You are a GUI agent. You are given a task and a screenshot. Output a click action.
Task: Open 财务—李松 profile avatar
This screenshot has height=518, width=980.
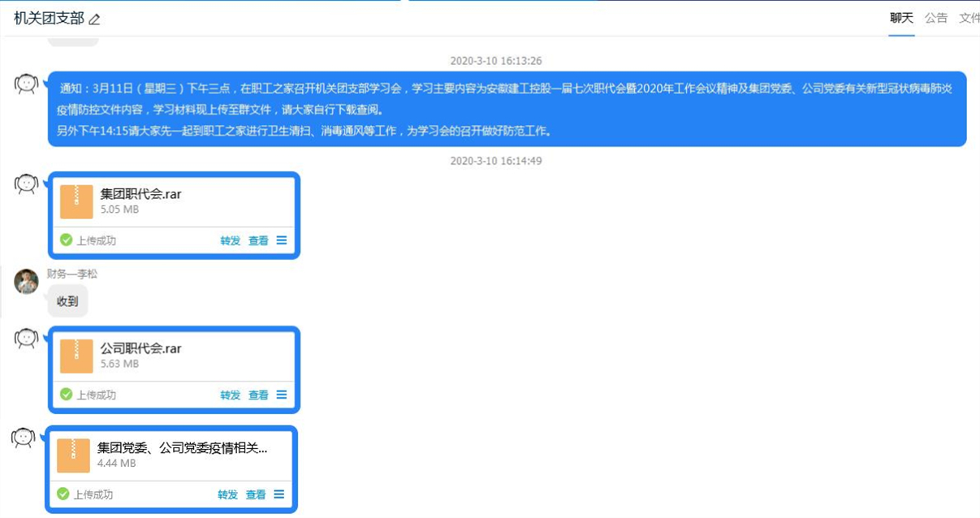coord(27,282)
